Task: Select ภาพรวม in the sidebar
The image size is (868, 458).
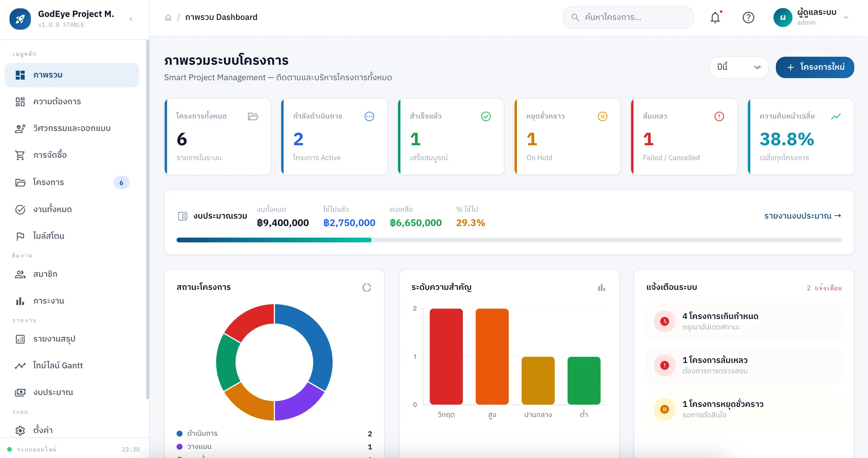Action: [x=72, y=75]
